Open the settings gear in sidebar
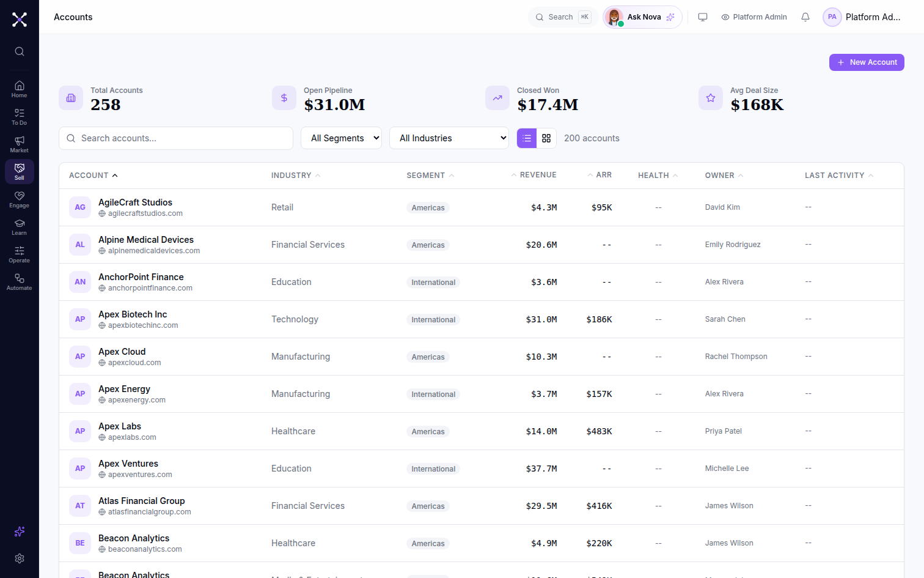This screenshot has height=578, width=924. (20, 558)
